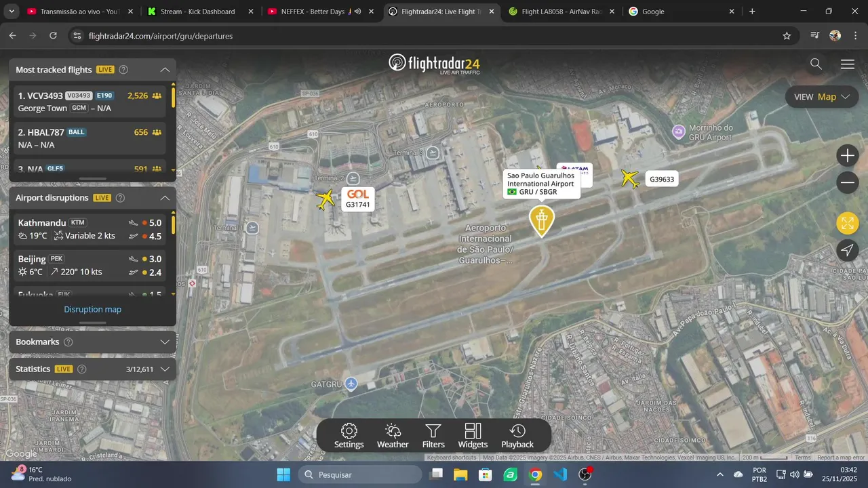
Task: Open Bookmarks help question icon
Action: 68,342
